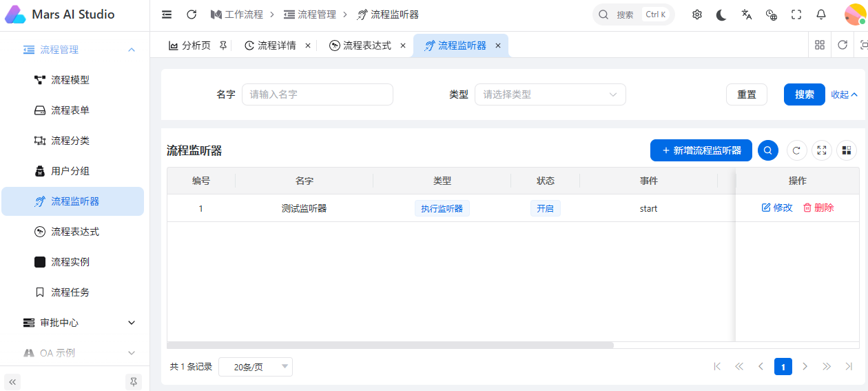Click the tab bar refresh icon
The width and height of the screenshot is (868, 391).
[x=843, y=45]
